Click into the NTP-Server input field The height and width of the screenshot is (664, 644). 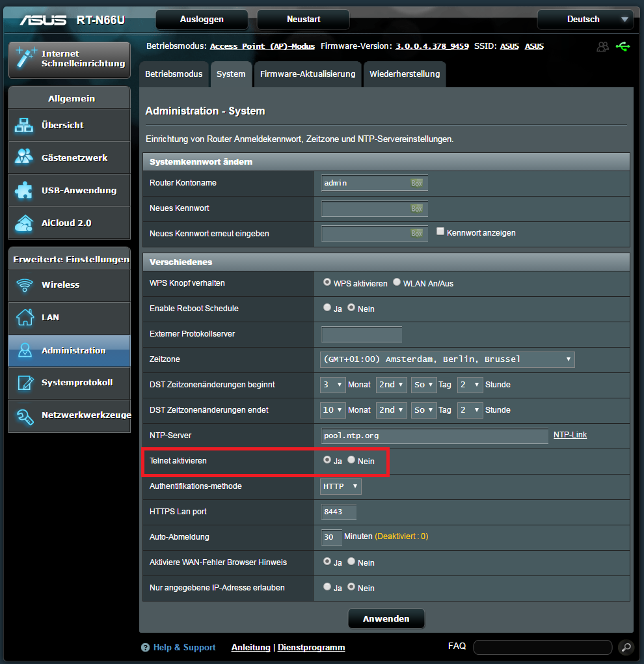tap(435, 436)
